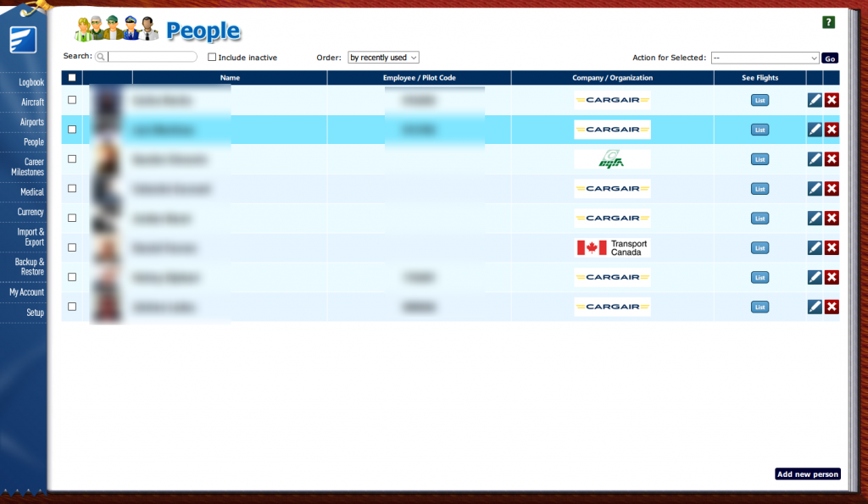
Task: Expand the Action for Selected dropdown
Action: point(765,58)
